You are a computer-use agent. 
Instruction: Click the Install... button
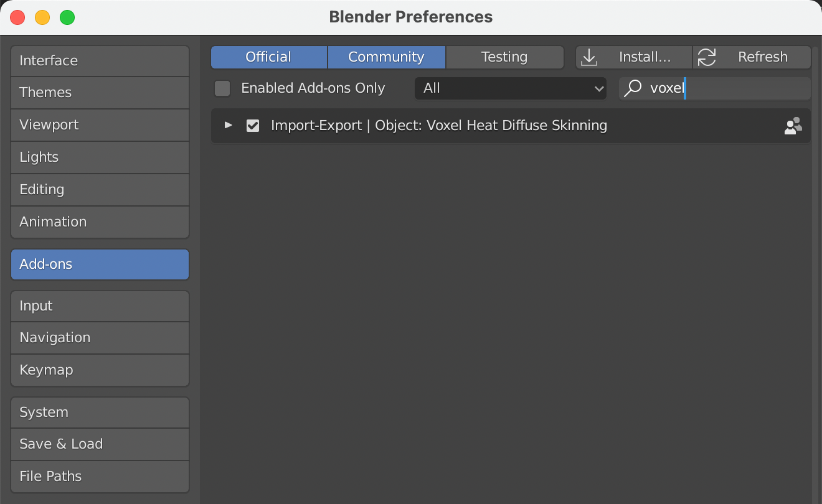coord(633,57)
